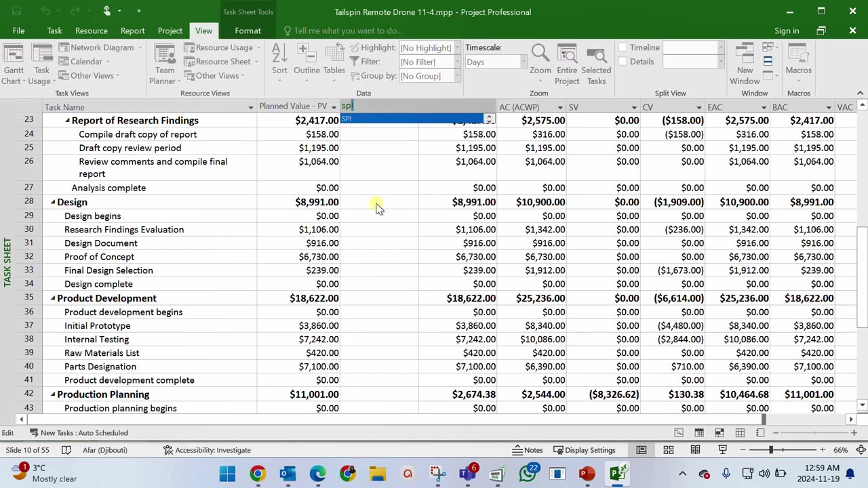
Task: Open PowerPoint Slide Sorter view
Action: click(669, 450)
